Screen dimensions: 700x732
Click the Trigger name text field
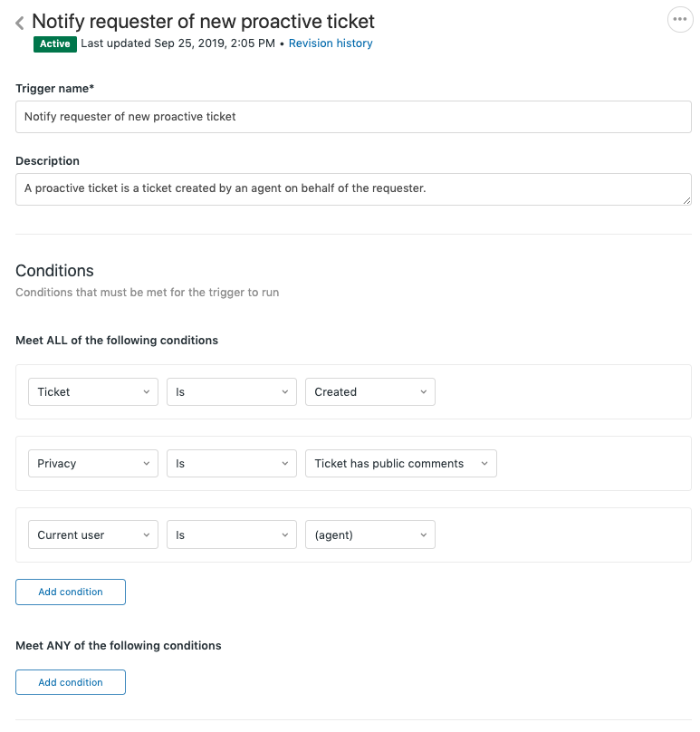point(353,117)
